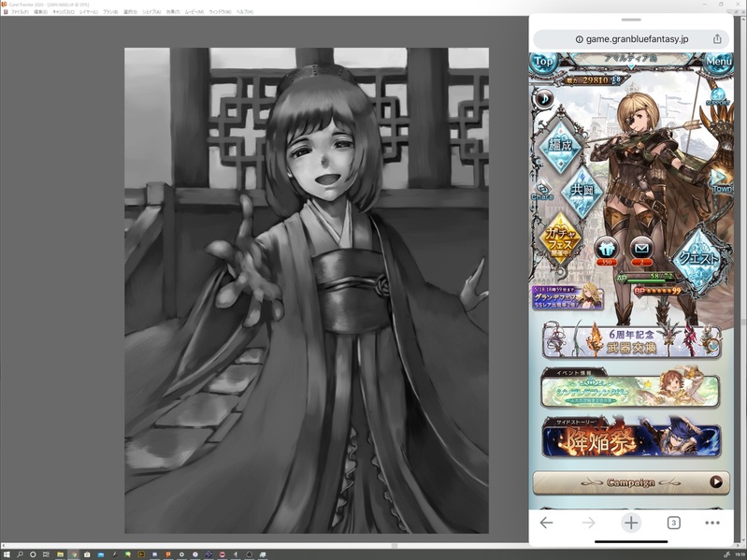
Task: Open the 効果 (Effects) menu
Action: click(172, 11)
